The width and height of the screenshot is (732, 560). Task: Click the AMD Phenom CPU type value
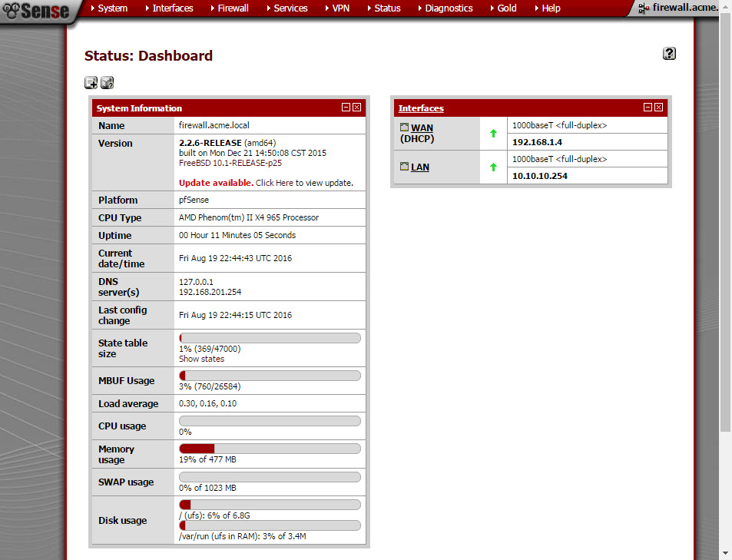click(249, 217)
